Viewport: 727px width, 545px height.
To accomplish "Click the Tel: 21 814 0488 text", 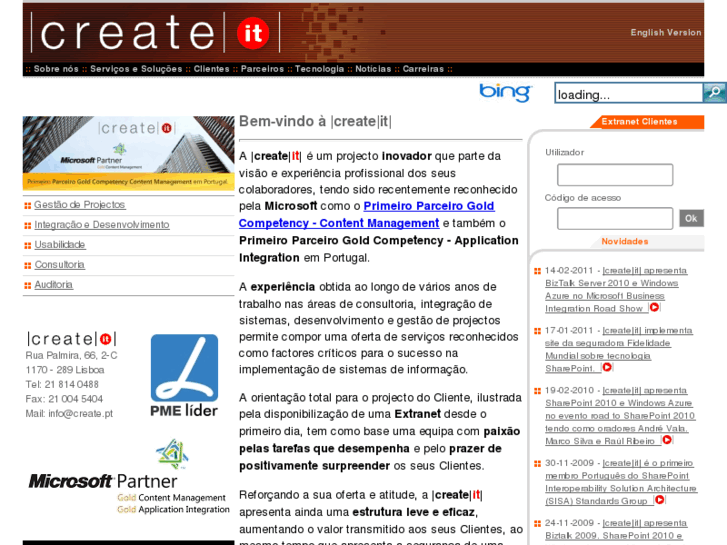I will (x=62, y=384).
